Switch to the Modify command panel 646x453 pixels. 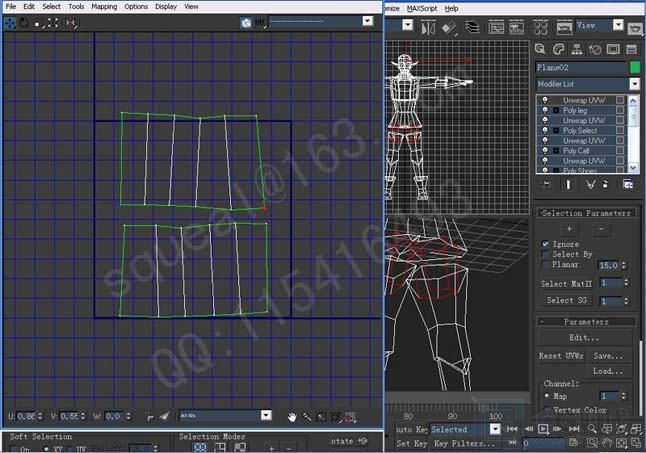[558, 49]
